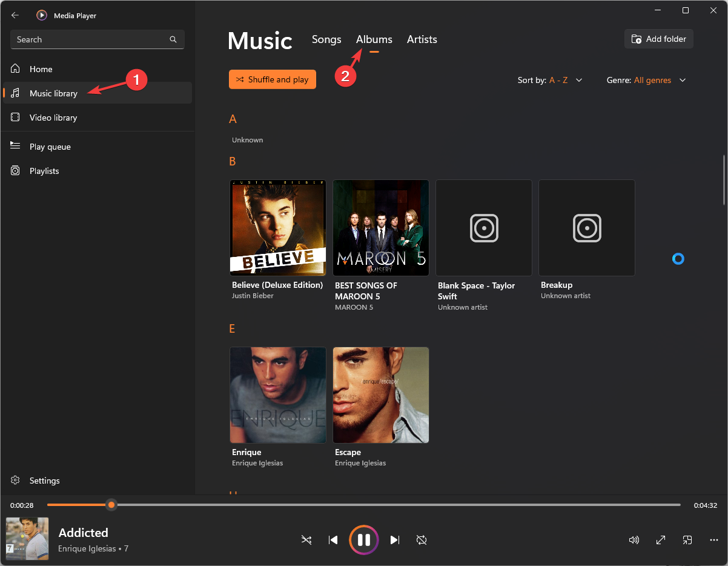Click the elapsed time 0:00:28
Viewport: 728px width, 566px height.
tap(22, 505)
